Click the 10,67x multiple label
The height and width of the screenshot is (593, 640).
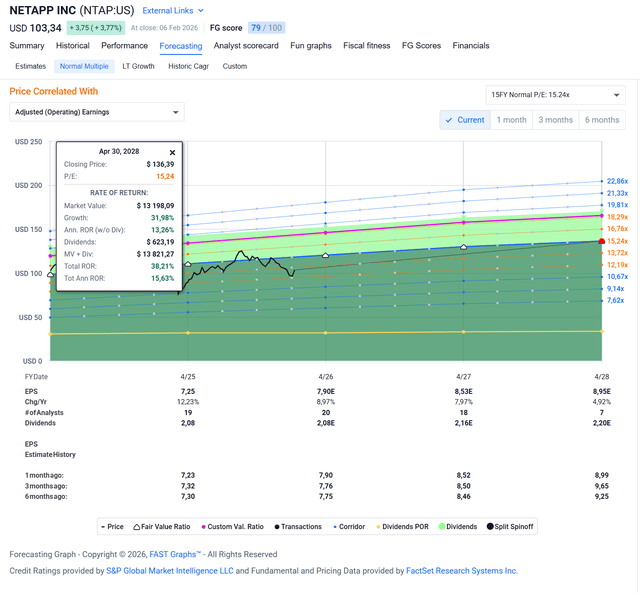(x=617, y=277)
